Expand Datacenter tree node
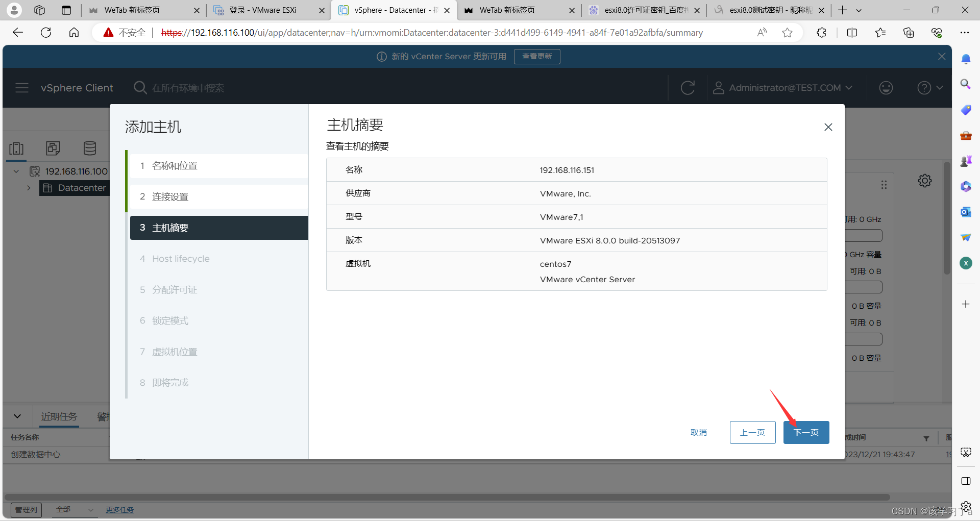 [29, 188]
